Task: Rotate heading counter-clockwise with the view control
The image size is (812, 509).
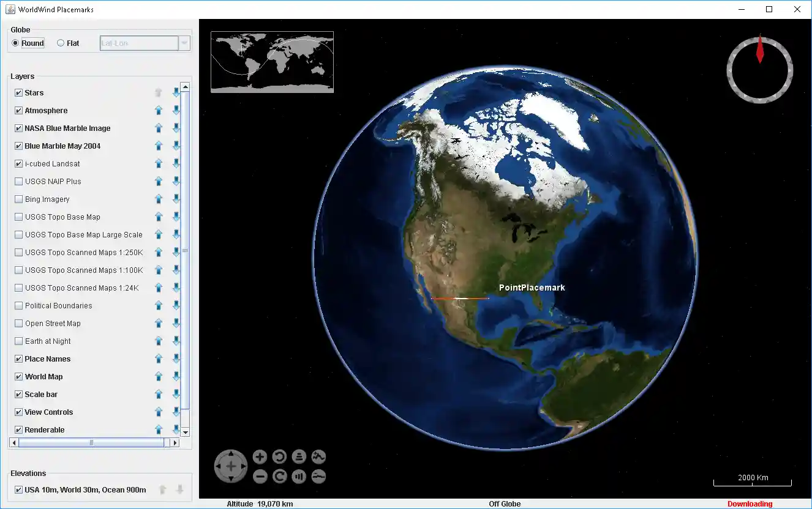Action: [x=279, y=456]
